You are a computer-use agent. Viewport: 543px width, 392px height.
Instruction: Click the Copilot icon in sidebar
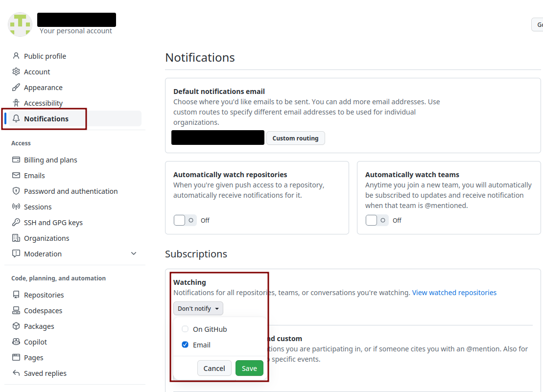point(16,342)
